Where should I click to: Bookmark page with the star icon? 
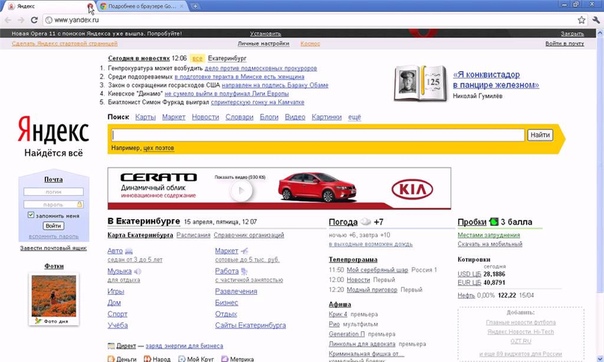[x=581, y=20]
